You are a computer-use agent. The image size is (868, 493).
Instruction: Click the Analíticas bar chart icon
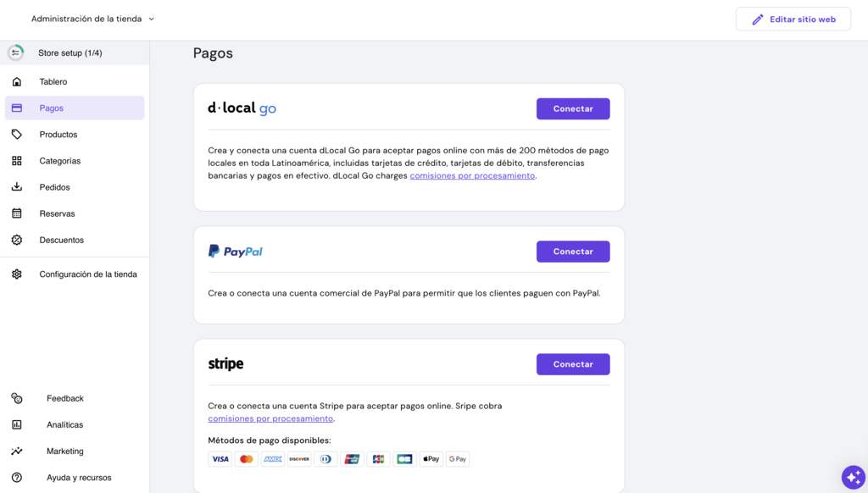click(17, 424)
